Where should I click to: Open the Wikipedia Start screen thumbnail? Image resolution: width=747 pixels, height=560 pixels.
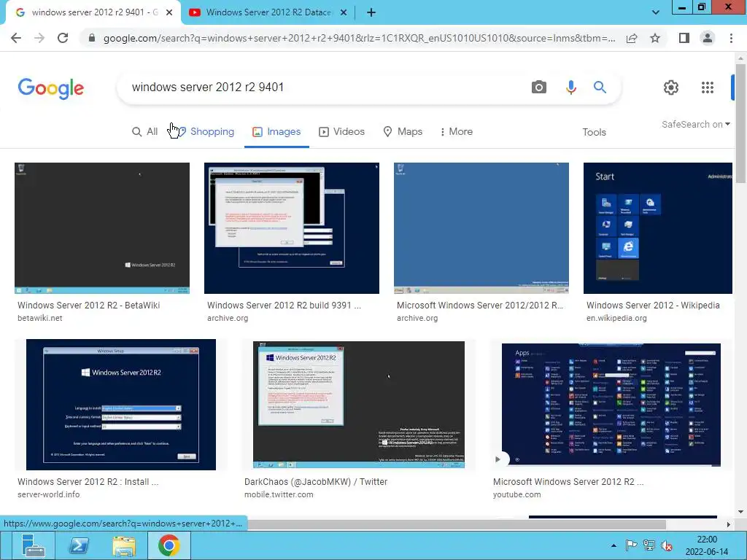(x=658, y=228)
